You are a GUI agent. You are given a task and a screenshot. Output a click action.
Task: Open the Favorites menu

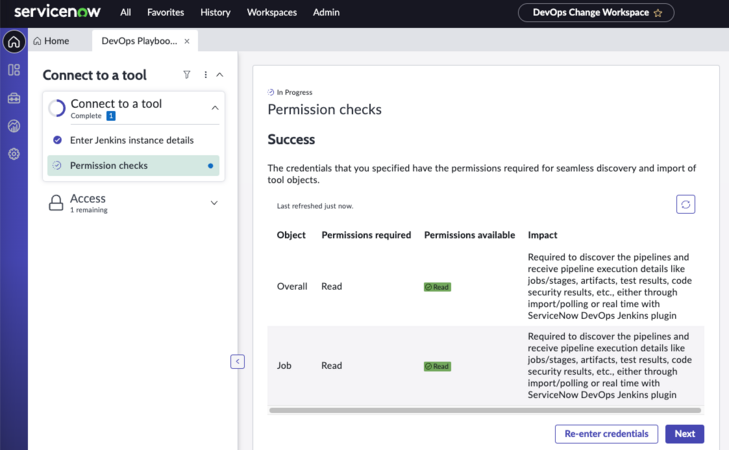(x=166, y=13)
